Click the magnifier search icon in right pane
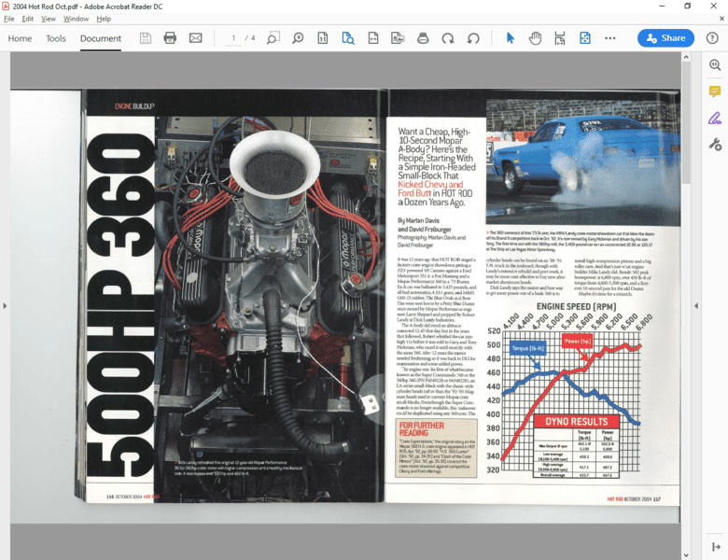728x560 pixels. point(714,65)
